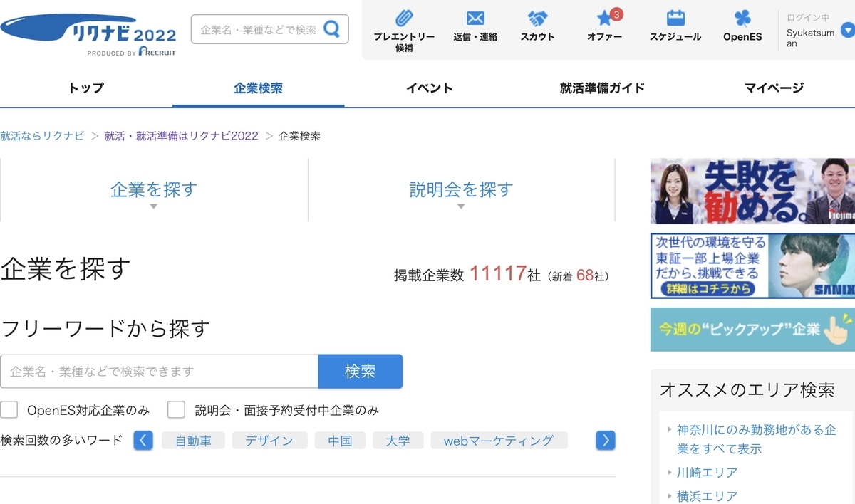The image size is (855, 504).
Task: Open the マイページ tab
Action: [772, 87]
